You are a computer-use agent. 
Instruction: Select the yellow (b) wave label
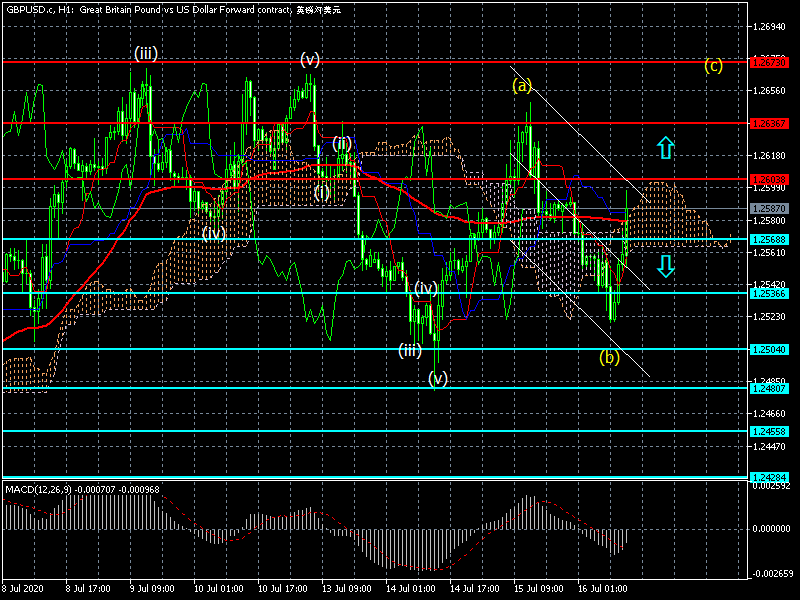(x=609, y=356)
